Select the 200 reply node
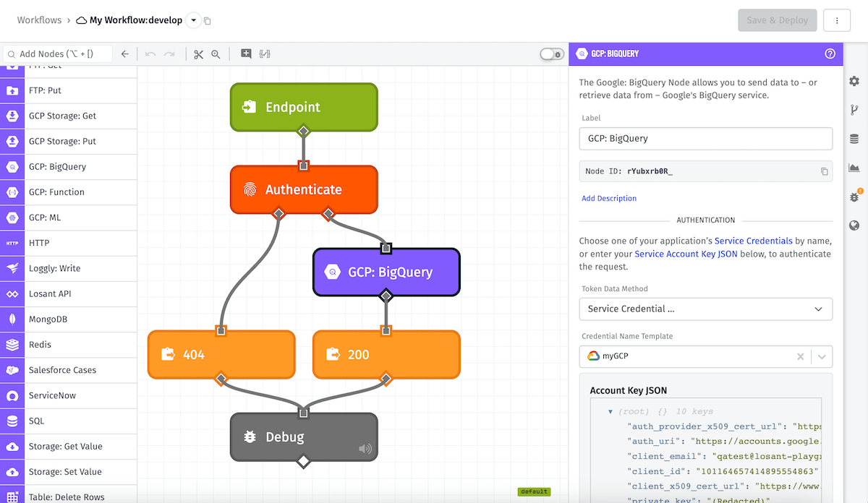 pos(386,355)
